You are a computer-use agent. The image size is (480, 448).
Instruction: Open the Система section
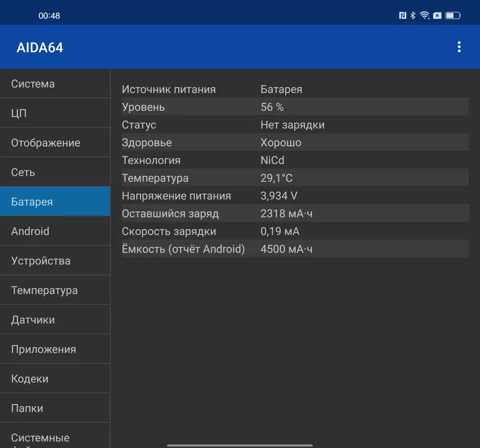click(x=55, y=84)
